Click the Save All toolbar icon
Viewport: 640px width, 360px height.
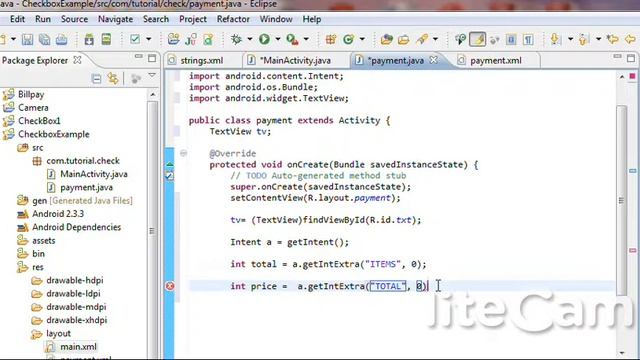tap(44, 39)
